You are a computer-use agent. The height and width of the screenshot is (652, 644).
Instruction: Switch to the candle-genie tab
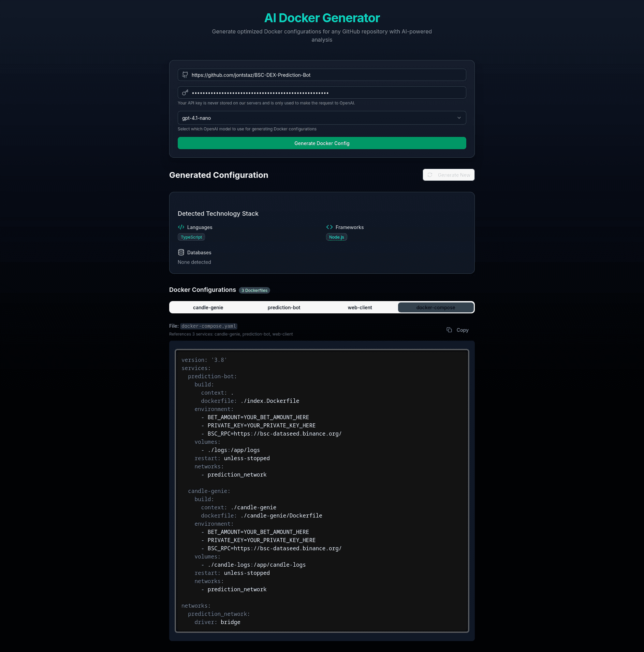208,308
